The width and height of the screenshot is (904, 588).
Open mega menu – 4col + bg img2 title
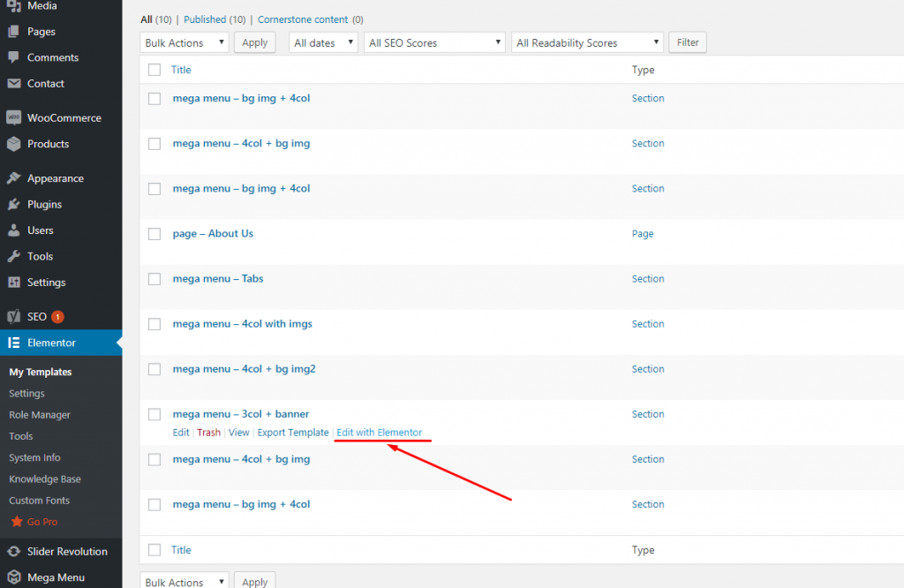point(244,369)
